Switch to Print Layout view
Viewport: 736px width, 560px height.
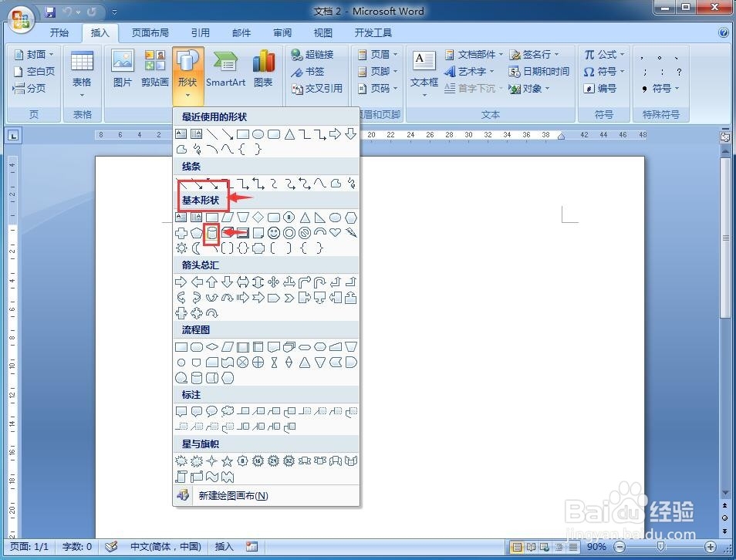517,547
